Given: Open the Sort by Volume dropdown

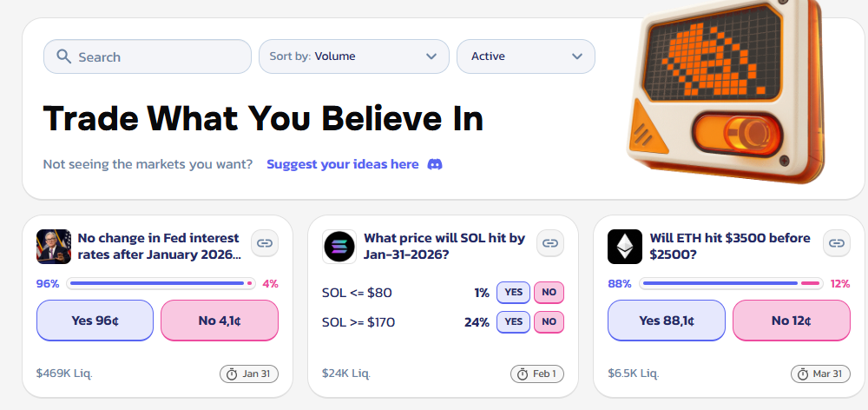Looking at the screenshot, I should coord(353,56).
